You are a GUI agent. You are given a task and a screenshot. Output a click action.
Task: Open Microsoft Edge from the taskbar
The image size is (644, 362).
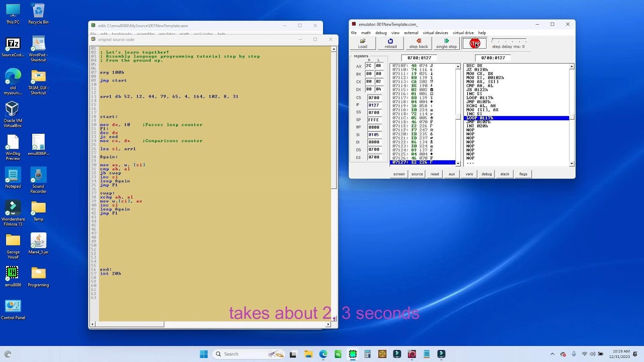tap(323, 354)
